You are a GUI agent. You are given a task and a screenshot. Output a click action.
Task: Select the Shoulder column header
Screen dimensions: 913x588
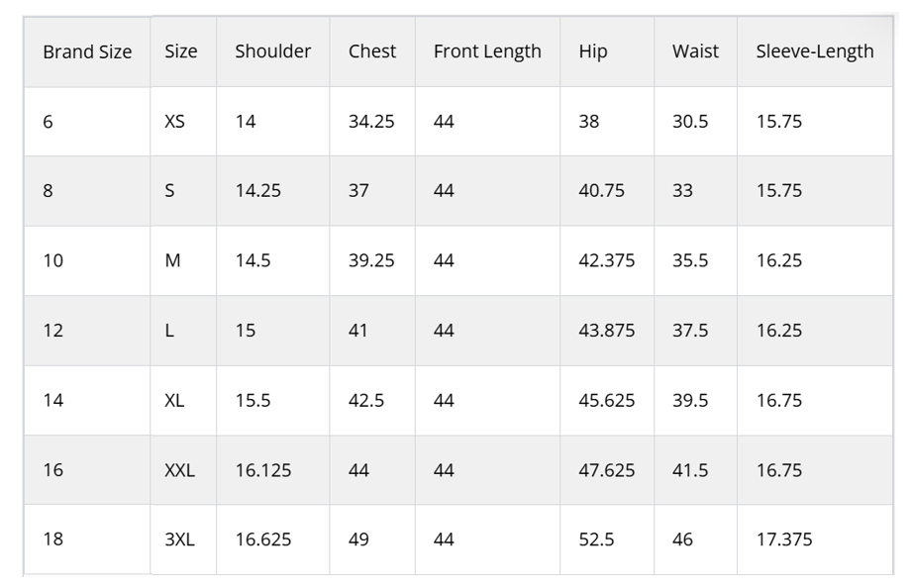[x=272, y=51]
